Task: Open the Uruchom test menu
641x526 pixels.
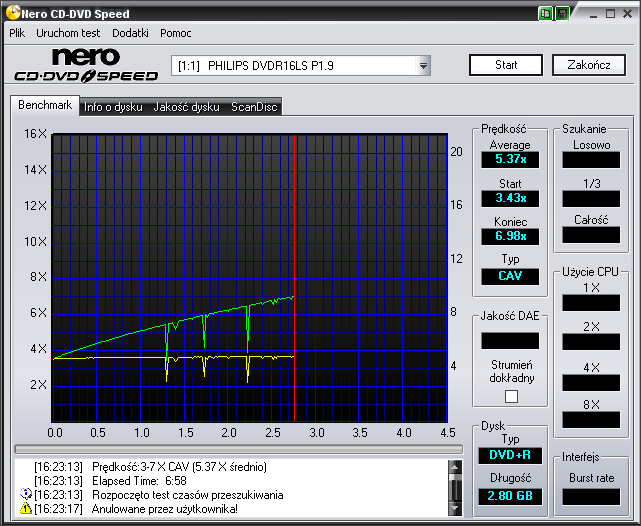Action: [68, 33]
